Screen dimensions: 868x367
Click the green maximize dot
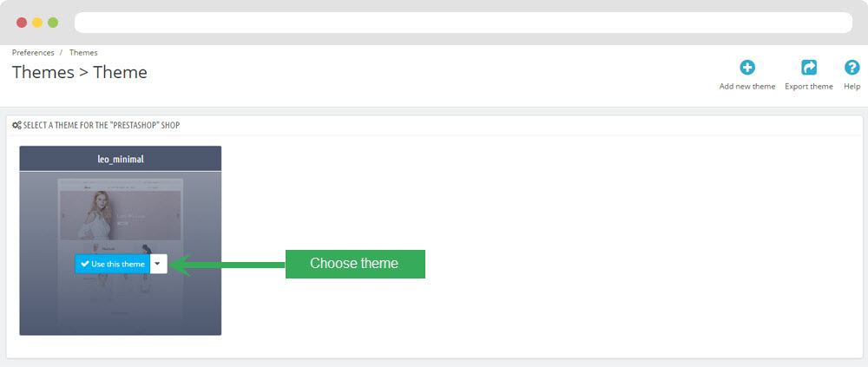point(53,23)
